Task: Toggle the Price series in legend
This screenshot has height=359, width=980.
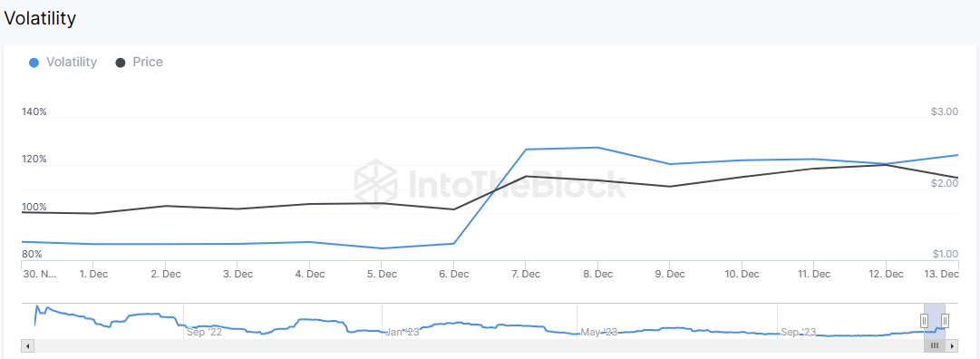Action: [x=140, y=62]
